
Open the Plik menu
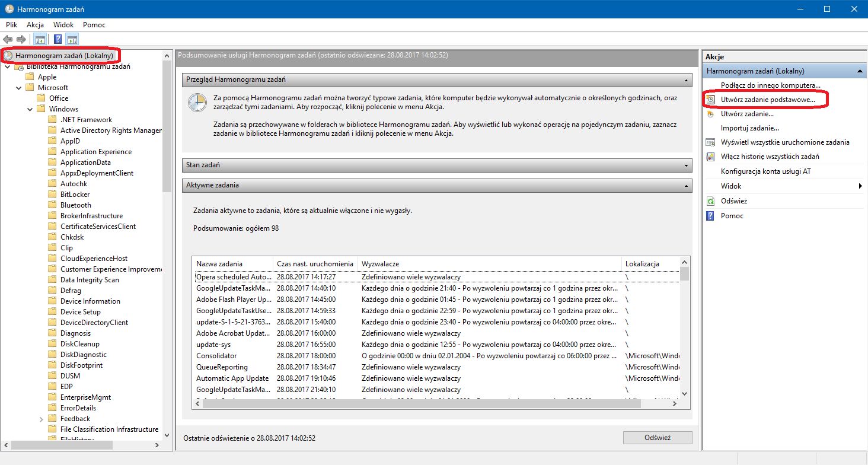[12, 25]
